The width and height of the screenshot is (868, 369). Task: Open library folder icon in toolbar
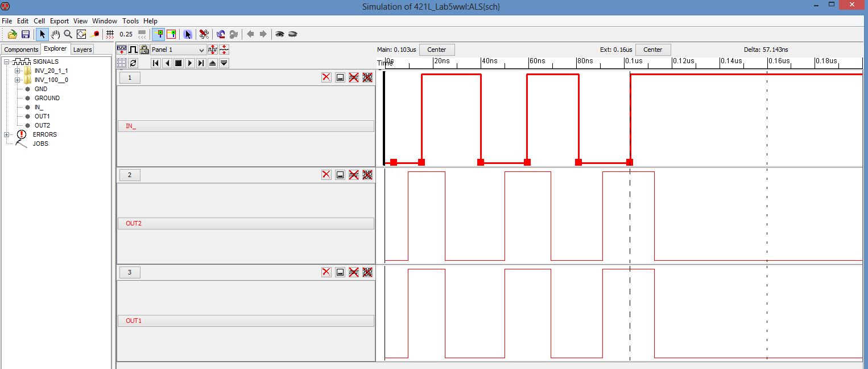point(12,34)
